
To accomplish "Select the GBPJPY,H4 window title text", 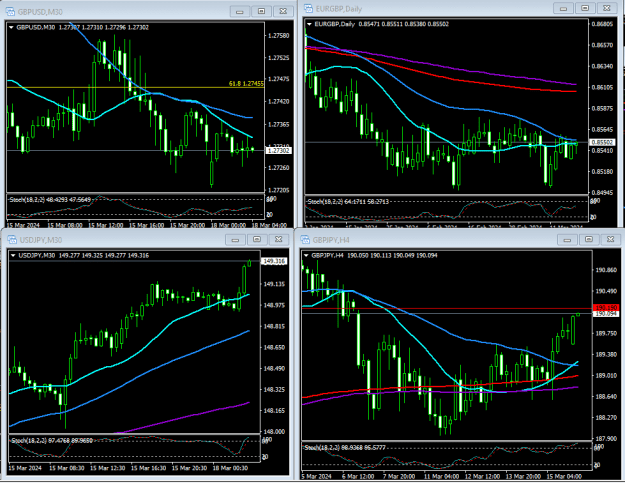I will coord(331,240).
